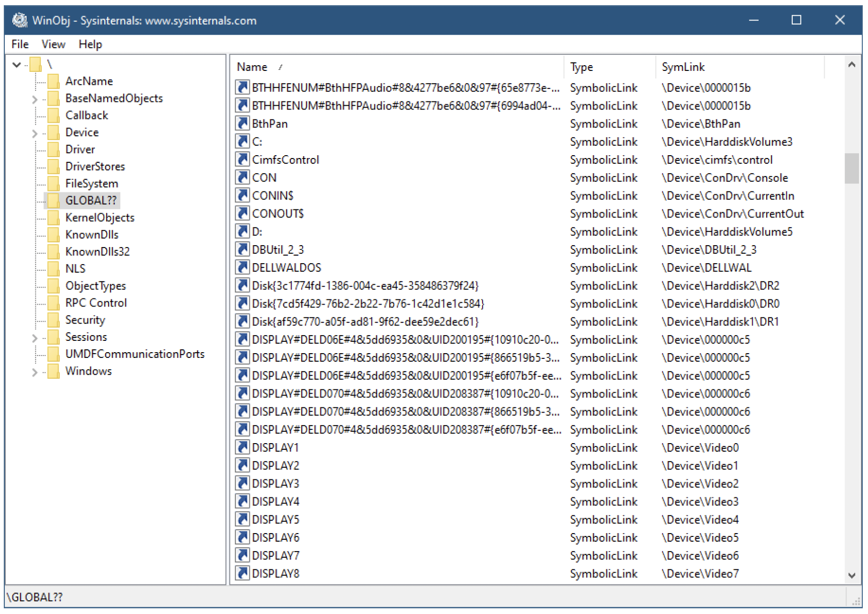The width and height of the screenshot is (868, 614).
Task: Click the folder icon for Driver
Action: point(53,149)
